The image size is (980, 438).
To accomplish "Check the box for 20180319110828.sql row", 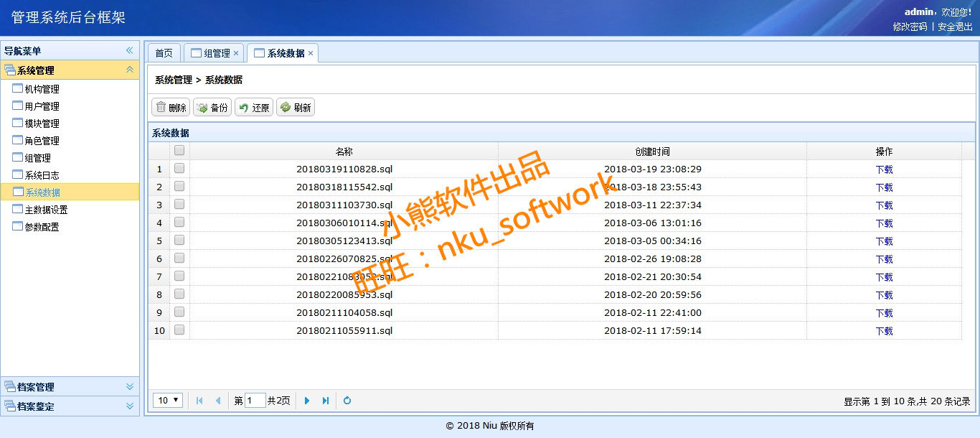I will point(179,169).
